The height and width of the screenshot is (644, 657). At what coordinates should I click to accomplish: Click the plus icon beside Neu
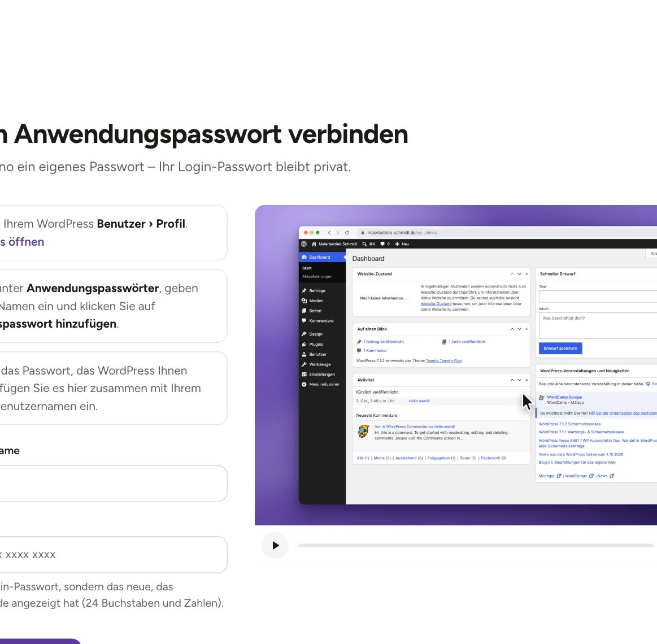coord(397,244)
